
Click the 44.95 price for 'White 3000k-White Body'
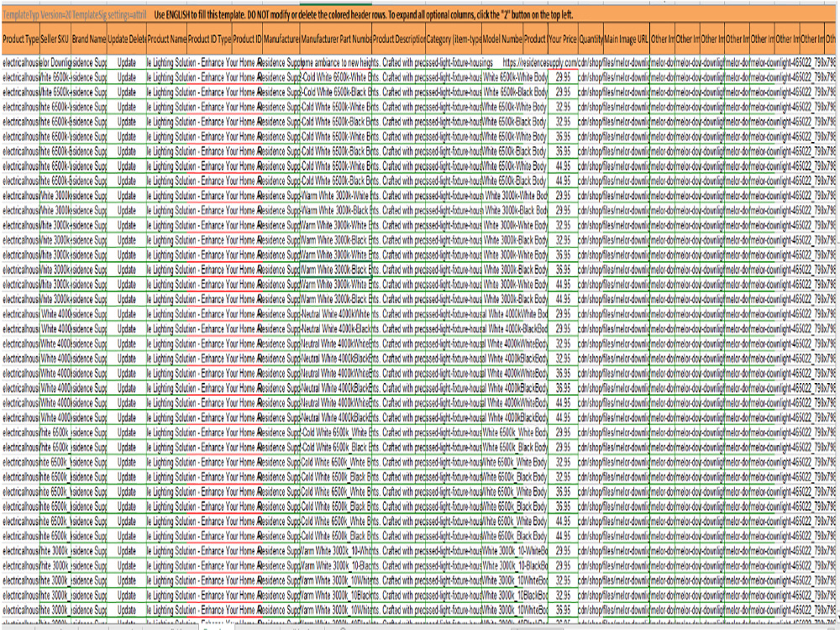[x=563, y=285]
